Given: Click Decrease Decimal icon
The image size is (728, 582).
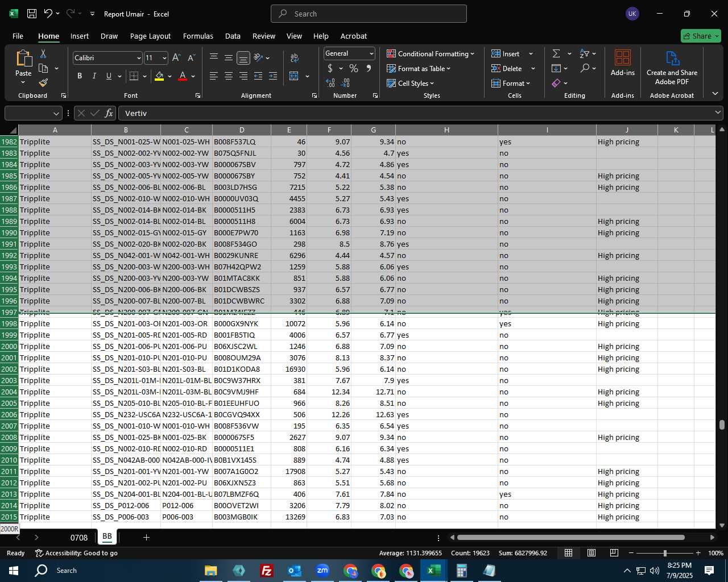Looking at the screenshot, I should click(x=345, y=83).
